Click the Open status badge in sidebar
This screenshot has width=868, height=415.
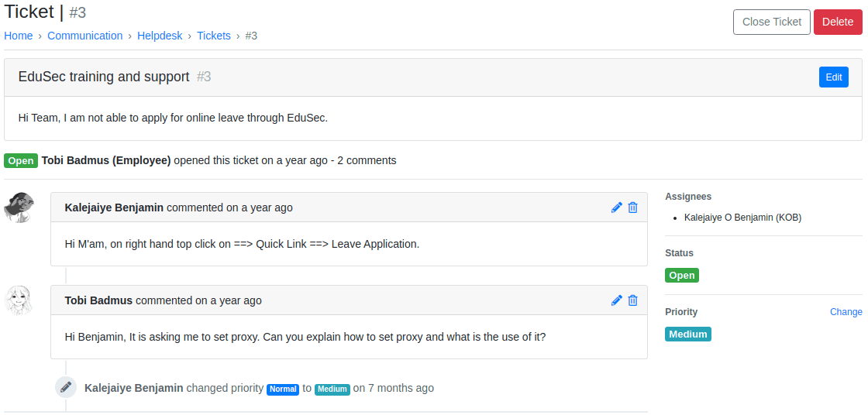pyautogui.click(x=681, y=276)
